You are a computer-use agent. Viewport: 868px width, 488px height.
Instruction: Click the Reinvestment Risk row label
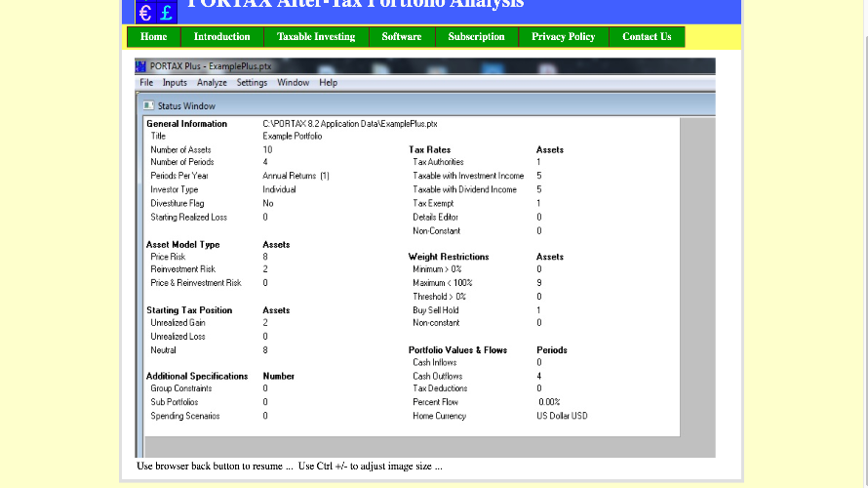(182, 268)
